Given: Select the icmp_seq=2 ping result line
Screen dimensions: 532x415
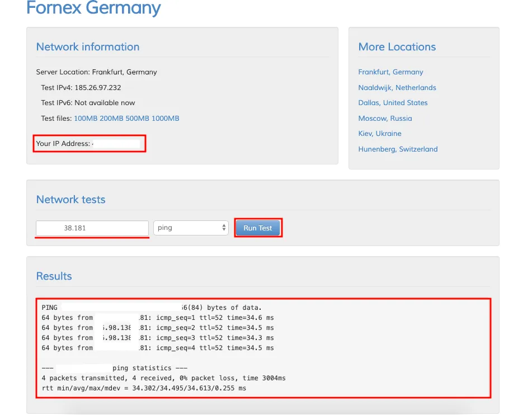Looking at the screenshot, I should click(158, 328).
